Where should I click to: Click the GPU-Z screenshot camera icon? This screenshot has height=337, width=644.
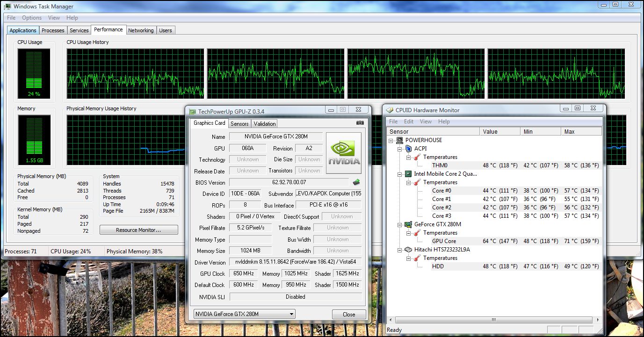(x=360, y=123)
